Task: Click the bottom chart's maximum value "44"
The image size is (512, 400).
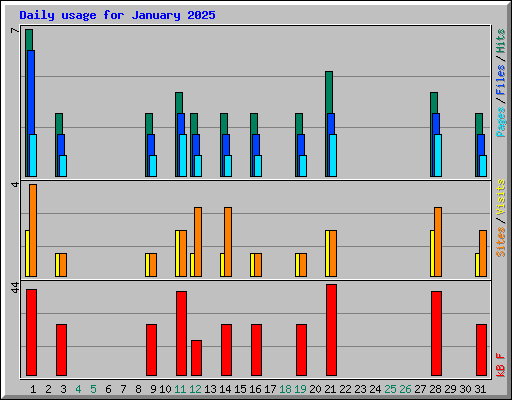Action: (15, 288)
